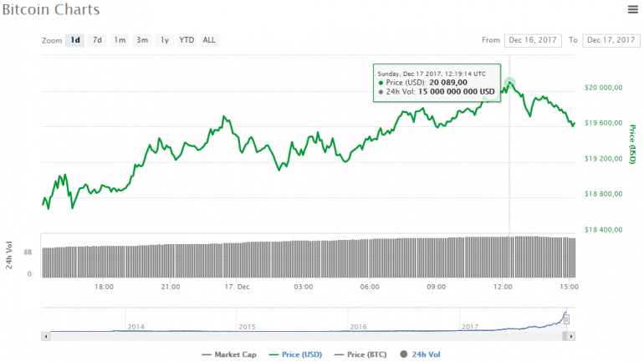Click the $18 800,00 y-axis label

[x=603, y=194]
